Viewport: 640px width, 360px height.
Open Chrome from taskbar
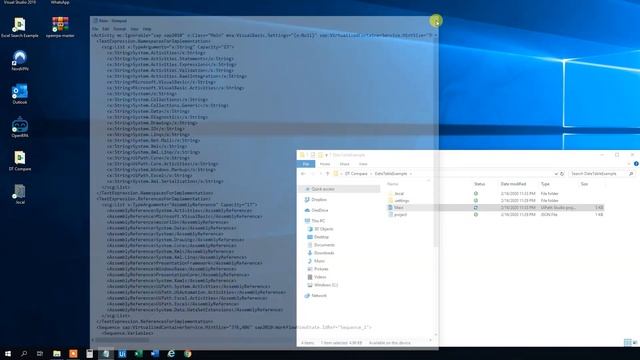(187, 353)
